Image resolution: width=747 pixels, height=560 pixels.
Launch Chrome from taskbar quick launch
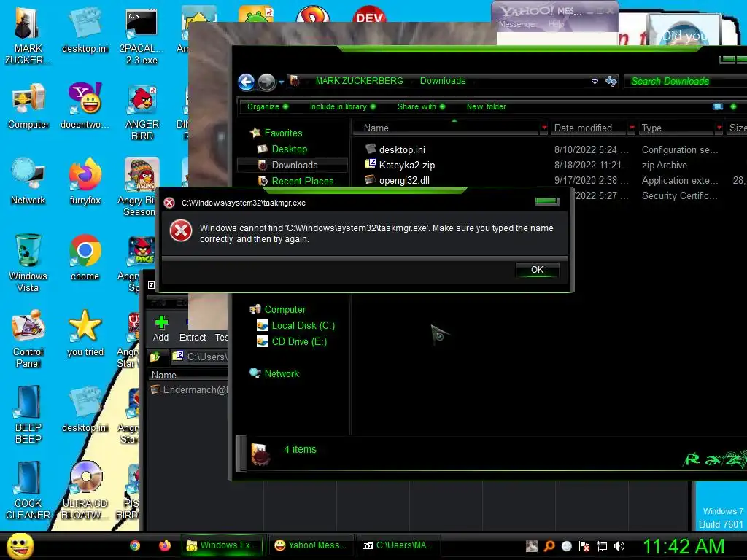coord(135,545)
